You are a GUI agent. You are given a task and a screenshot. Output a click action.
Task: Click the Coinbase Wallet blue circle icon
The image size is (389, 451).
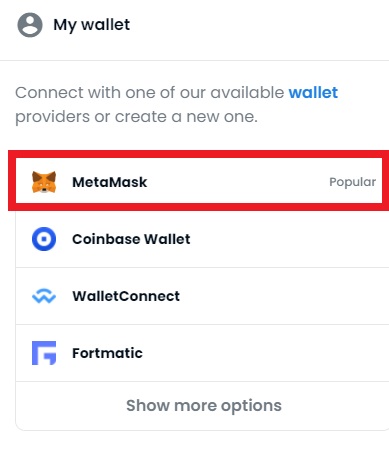(44, 239)
